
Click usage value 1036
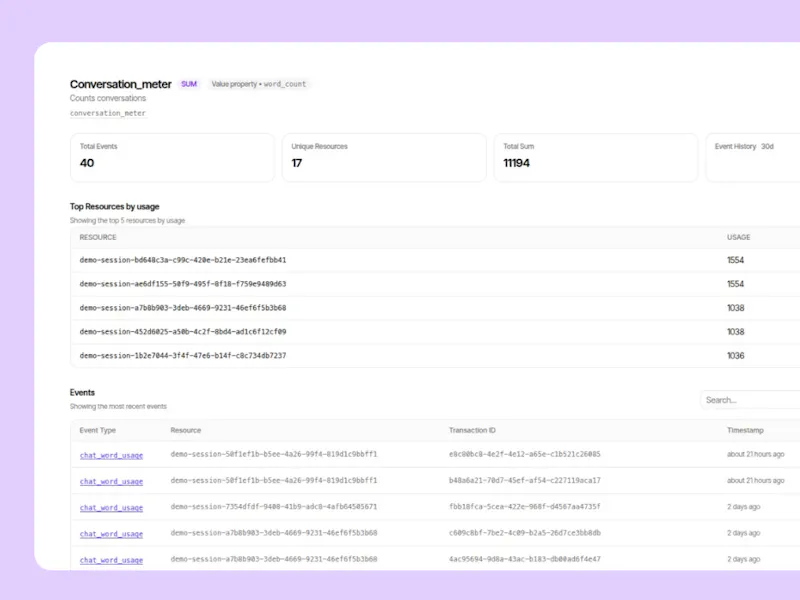(735, 356)
